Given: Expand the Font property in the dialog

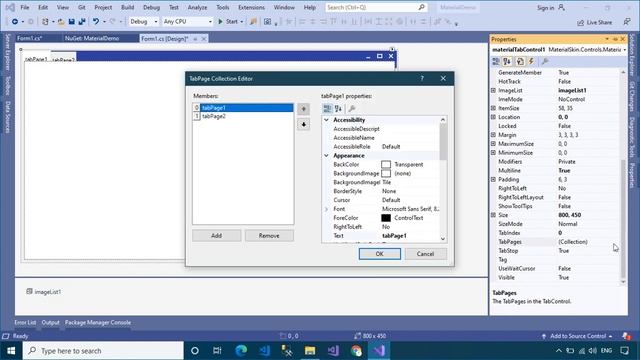Looking at the screenshot, I should (327, 209).
